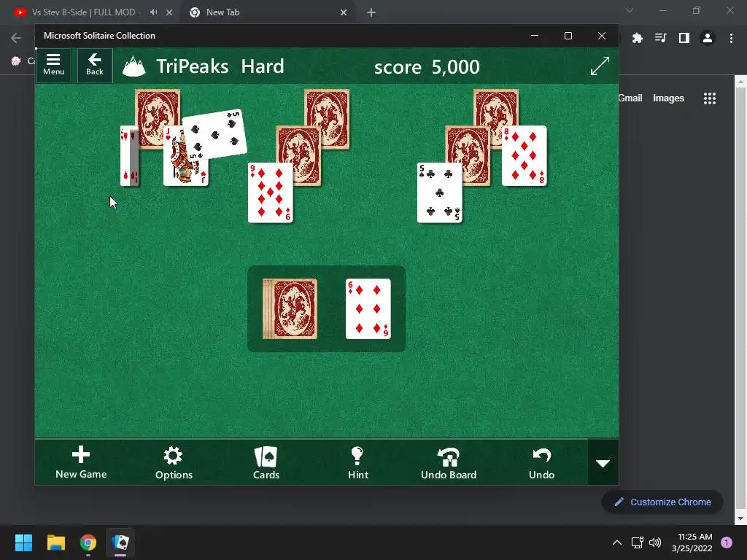
Task: Open Chrome three-dot menu
Action: (731, 38)
